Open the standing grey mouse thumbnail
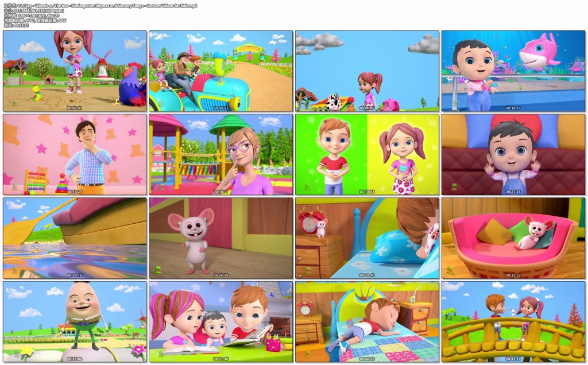Viewport: 588px width, 365px height. (221, 238)
